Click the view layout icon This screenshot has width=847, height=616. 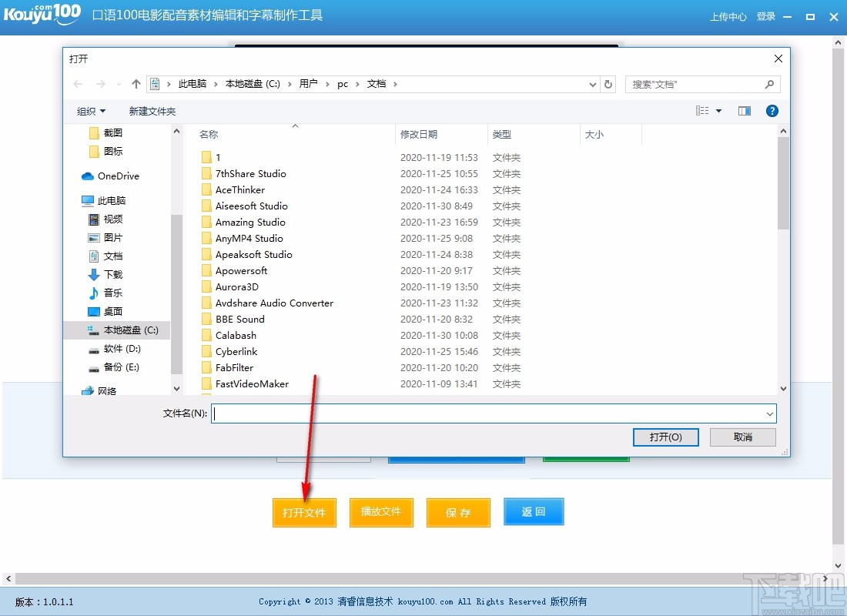point(702,111)
